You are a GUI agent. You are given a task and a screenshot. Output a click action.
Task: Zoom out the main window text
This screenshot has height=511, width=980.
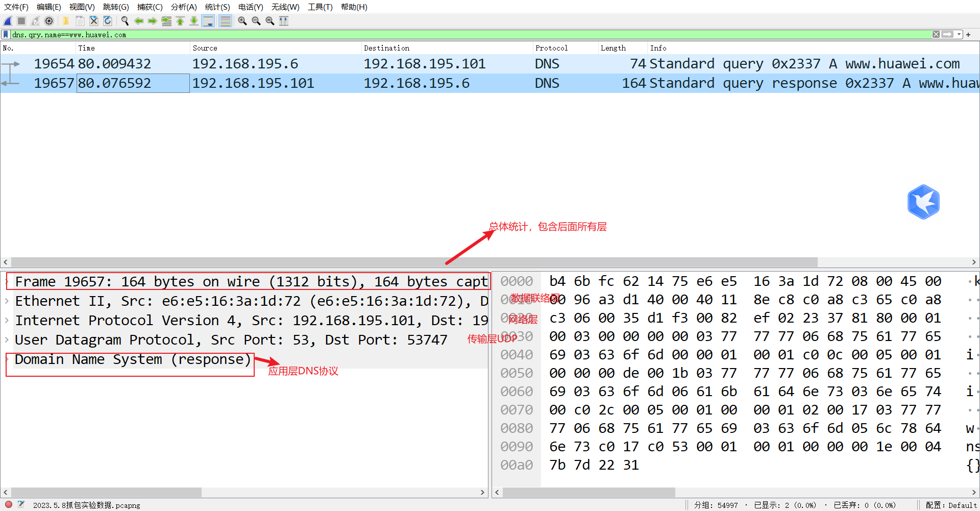256,21
